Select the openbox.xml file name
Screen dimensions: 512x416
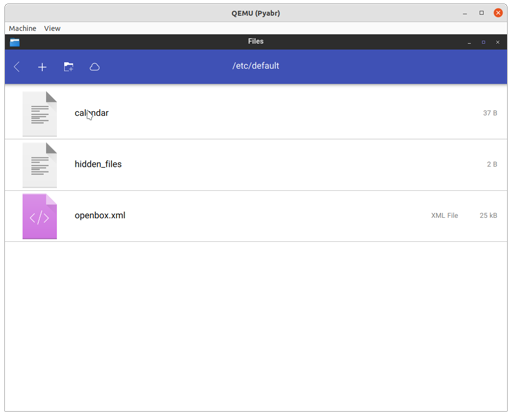pyautogui.click(x=100, y=215)
